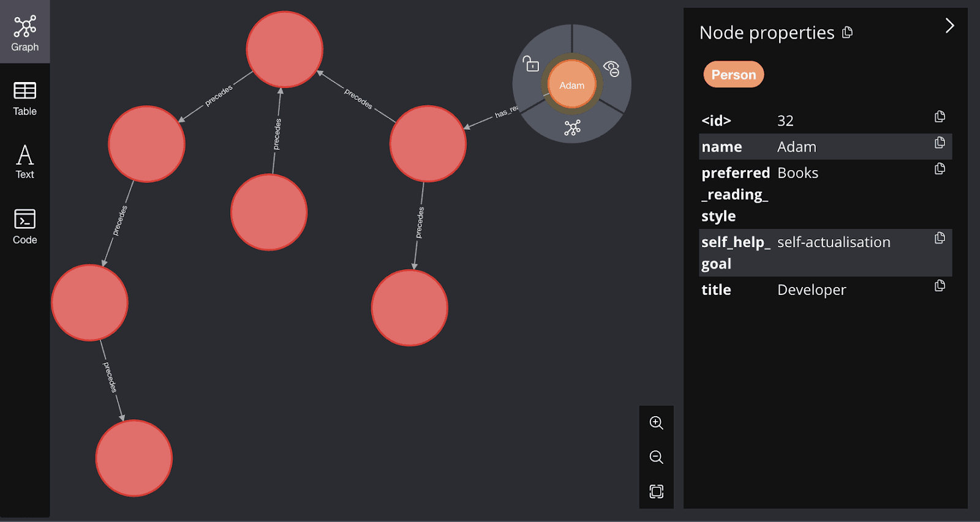Click the Person label badge
The width and height of the screenshot is (980, 522).
[733, 75]
